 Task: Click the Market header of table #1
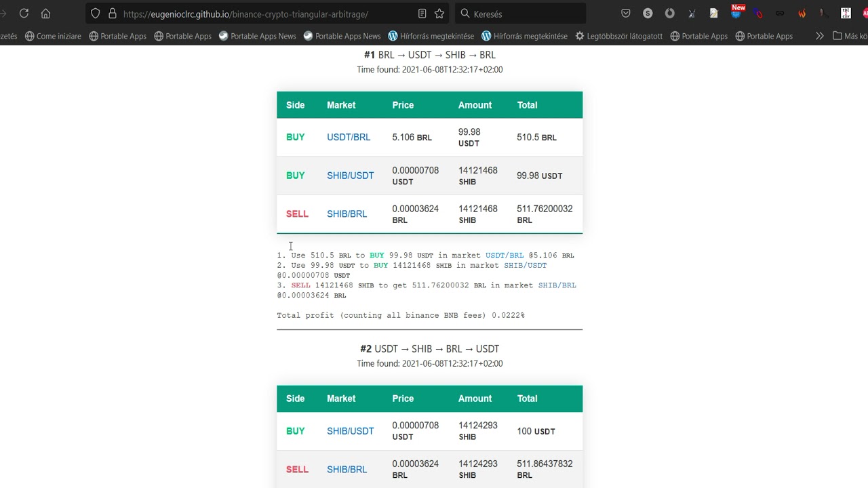341,105
